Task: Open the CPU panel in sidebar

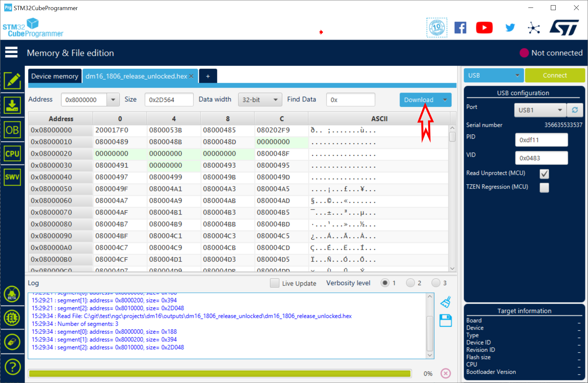Action: [x=12, y=153]
